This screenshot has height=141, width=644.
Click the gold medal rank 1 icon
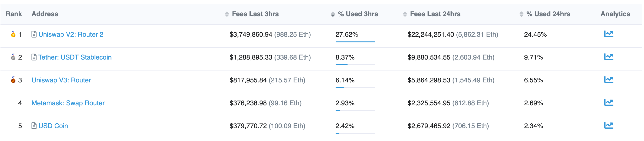click(x=13, y=34)
